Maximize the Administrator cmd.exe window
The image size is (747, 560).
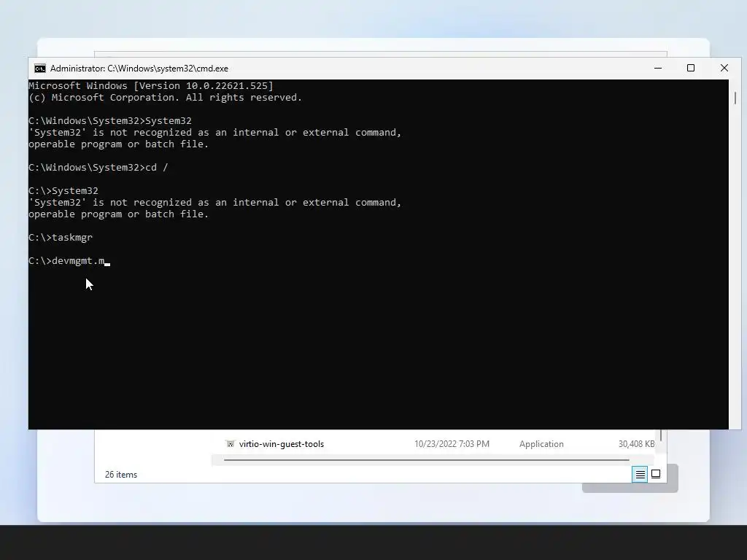(x=691, y=68)
